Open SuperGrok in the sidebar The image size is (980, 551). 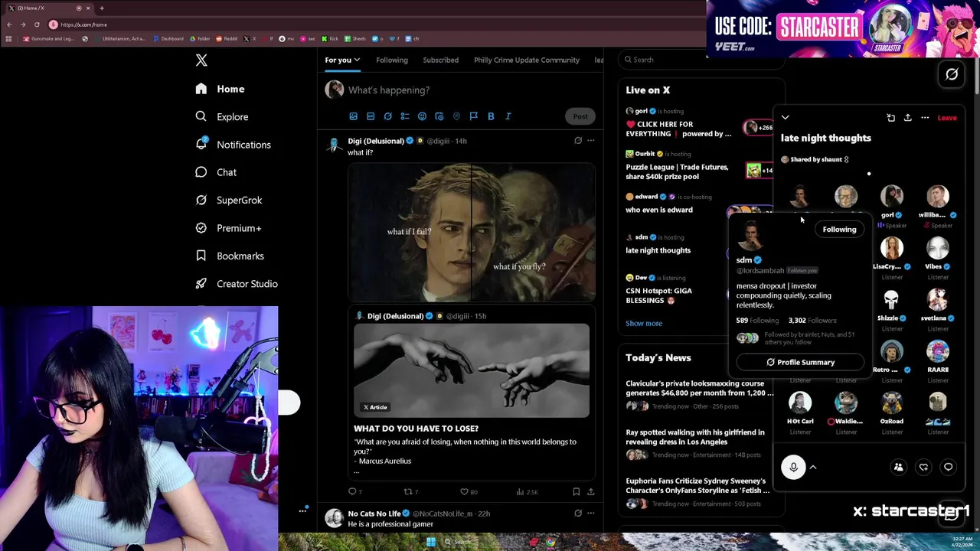pyautogui.click(x=228, y=200)
